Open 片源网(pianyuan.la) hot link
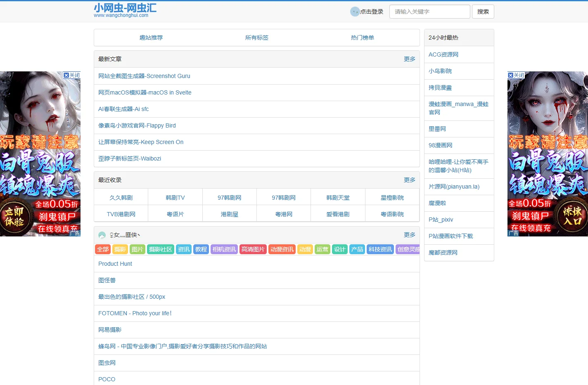This screenshot has width=588, height=385. tap(454, 187)
